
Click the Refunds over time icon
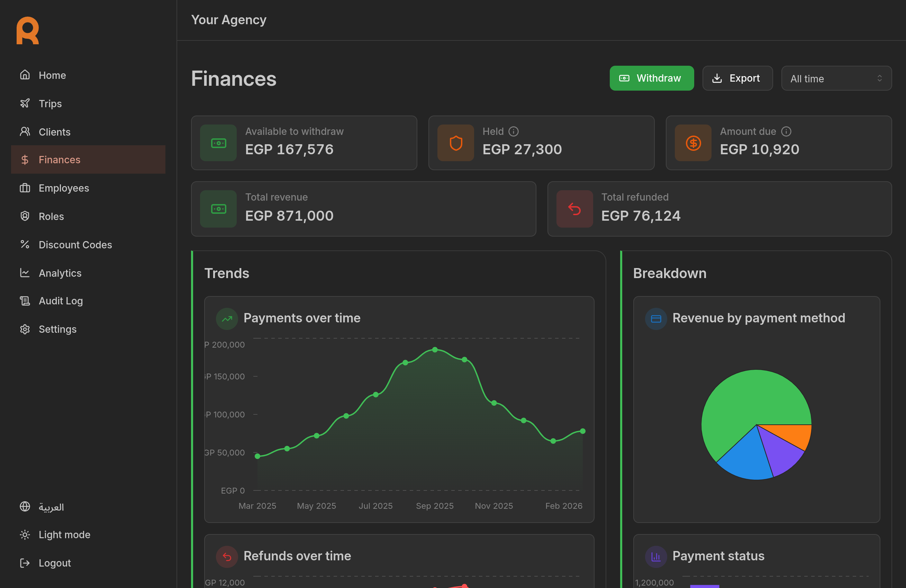tap(227, 557)
